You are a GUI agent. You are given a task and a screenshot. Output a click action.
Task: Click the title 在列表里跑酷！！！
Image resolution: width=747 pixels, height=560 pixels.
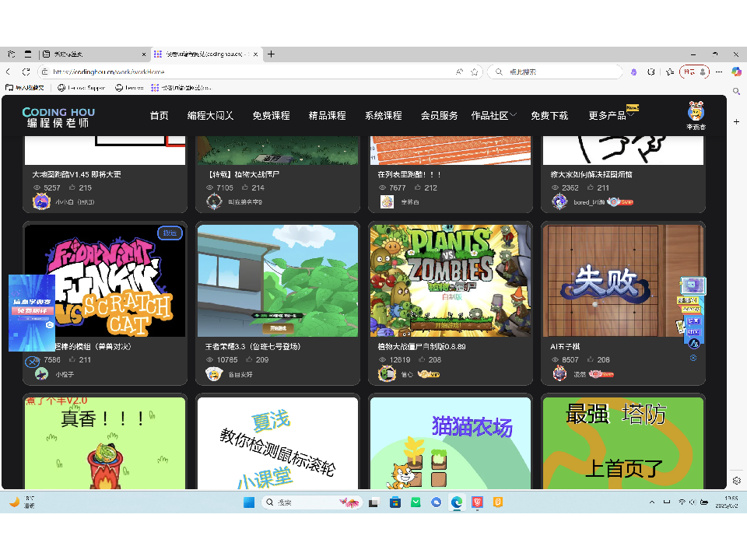point(409,175)
